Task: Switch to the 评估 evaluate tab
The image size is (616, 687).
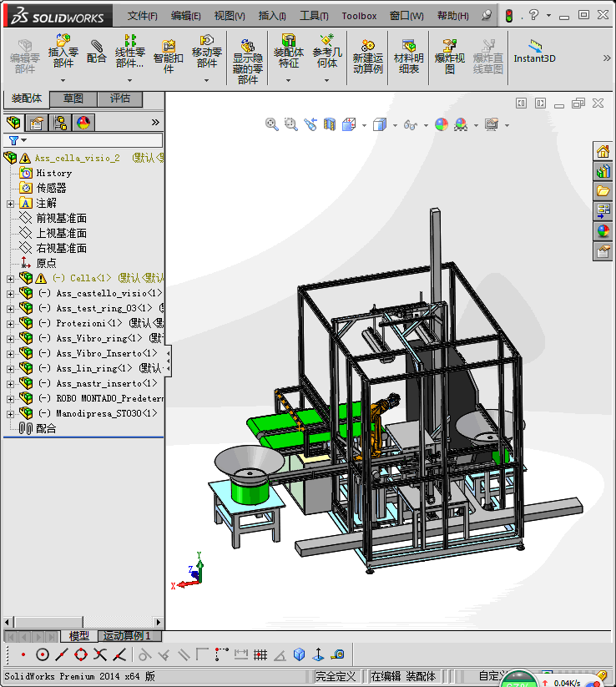Action: pos(120,99)
